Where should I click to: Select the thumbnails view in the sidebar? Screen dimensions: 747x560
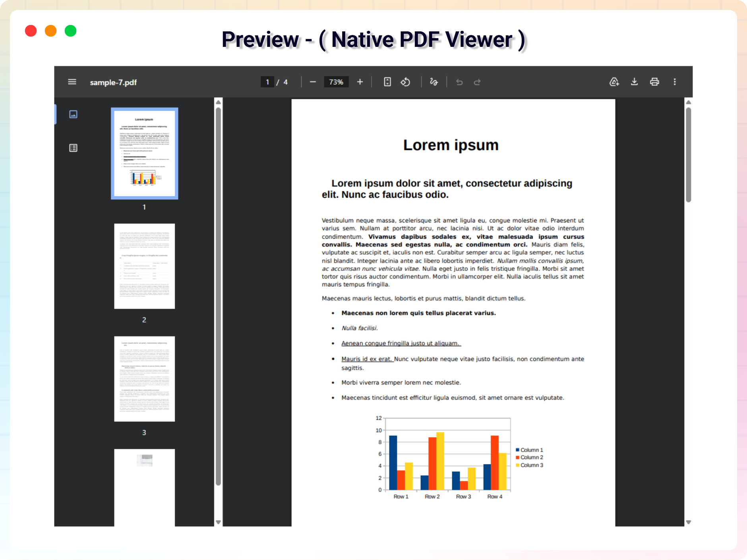[x=73, y=114]
